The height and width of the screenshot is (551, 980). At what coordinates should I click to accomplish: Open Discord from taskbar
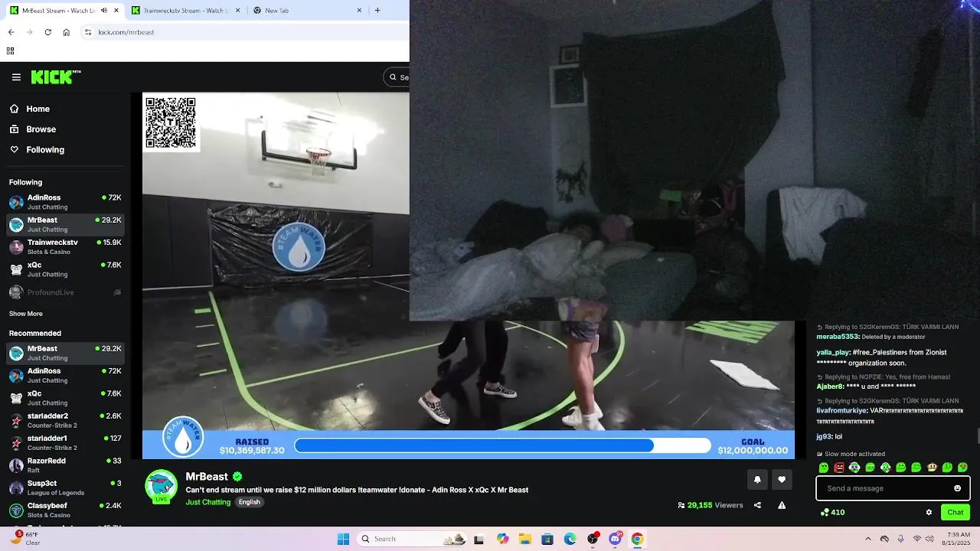(615, 539)
